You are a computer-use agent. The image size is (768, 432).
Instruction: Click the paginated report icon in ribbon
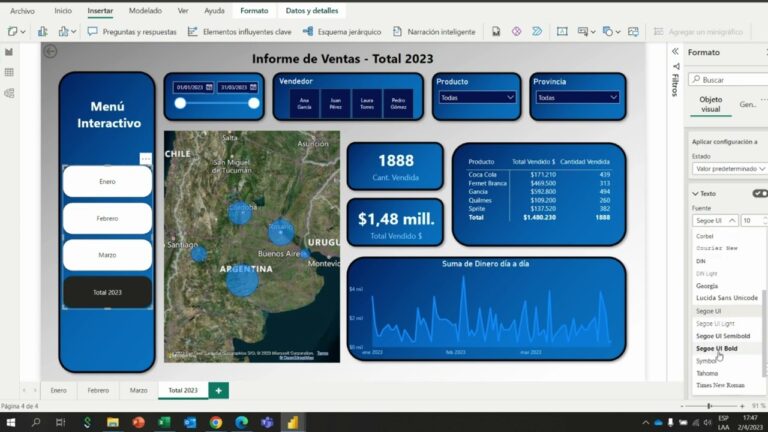tap(496, 32)
